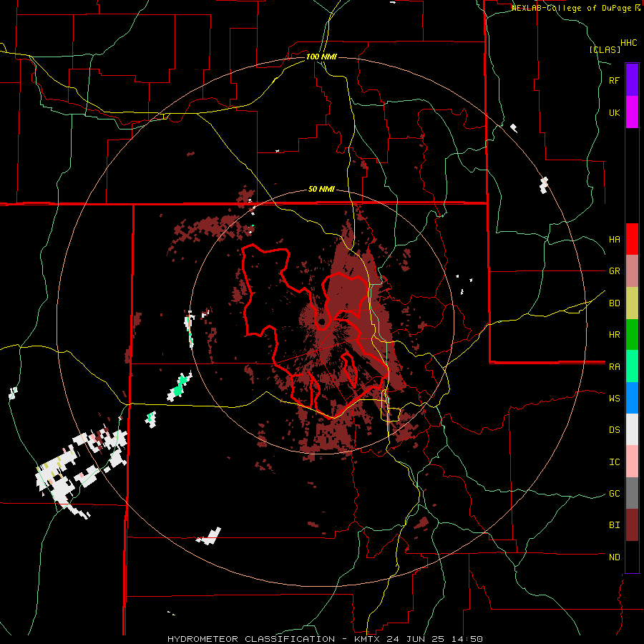The width and height of the screenshot is (644, 644).
Task: Select the GR legend label
Action: 614,271
